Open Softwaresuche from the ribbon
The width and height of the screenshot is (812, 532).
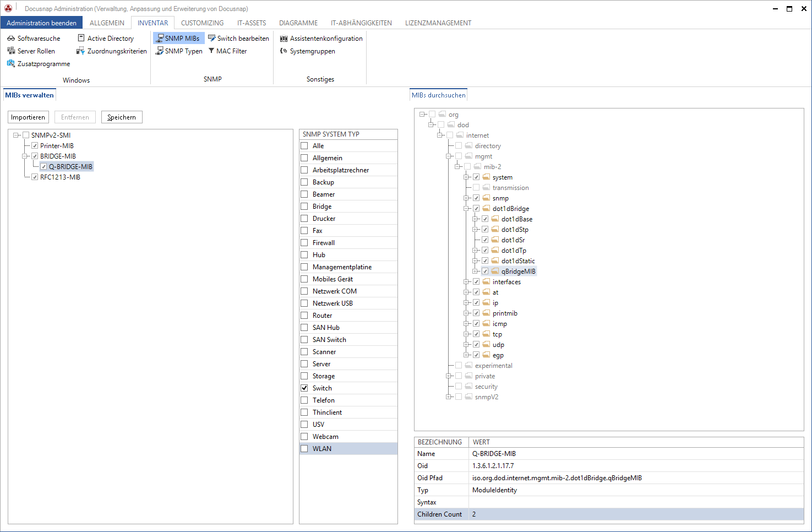coord(34,39)
